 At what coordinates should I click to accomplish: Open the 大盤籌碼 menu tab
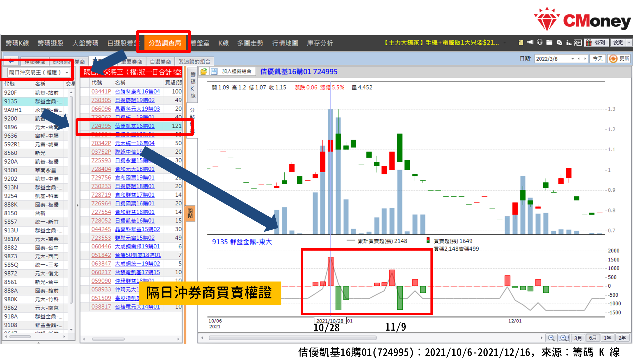(x=85, y=43)
